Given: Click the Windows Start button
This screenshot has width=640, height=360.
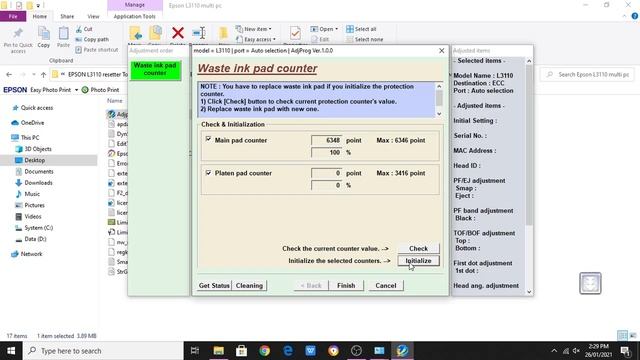Looking at the screenshot, I should (x=11, y=351).
